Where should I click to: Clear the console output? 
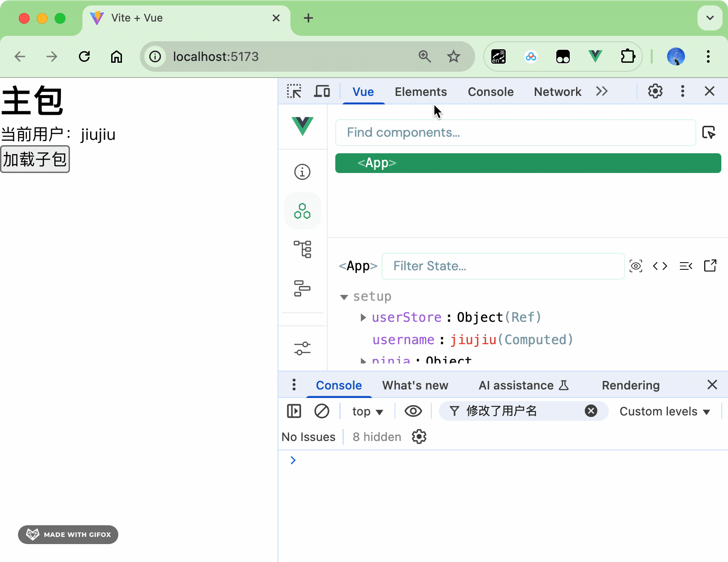pyautogui.click(x=322, y=411)
